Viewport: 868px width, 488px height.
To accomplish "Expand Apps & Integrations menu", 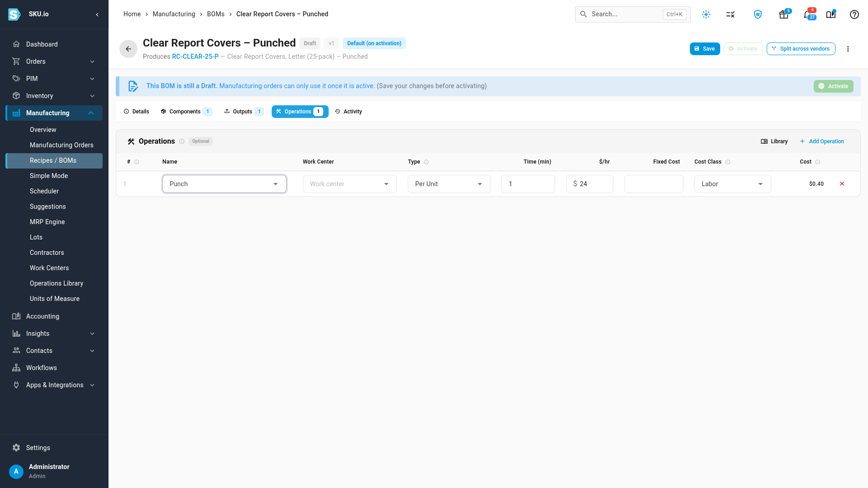I will pyautogui.click(x=54, y=385).
